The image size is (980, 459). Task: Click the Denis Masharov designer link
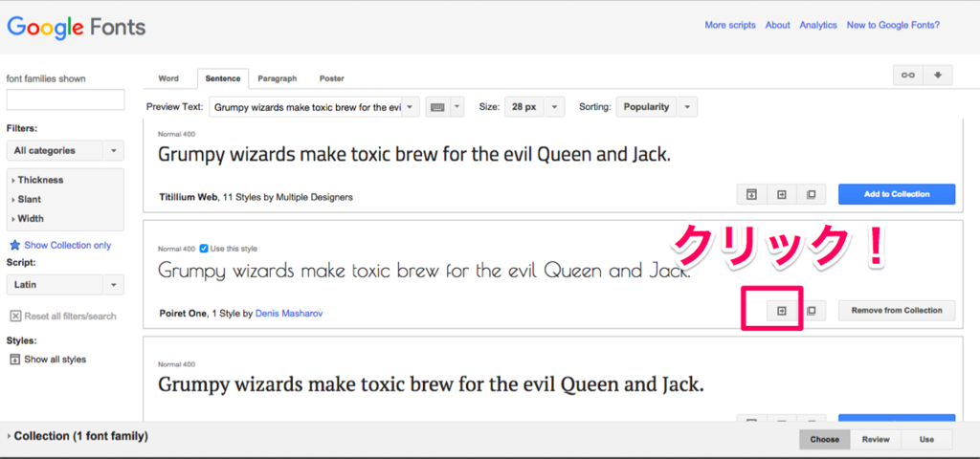click(289, 314)
